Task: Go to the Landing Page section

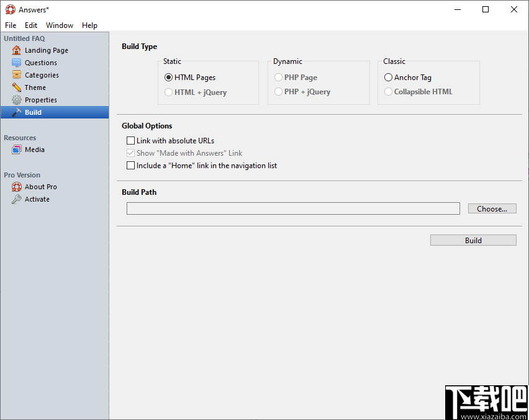Action: (x=55, y=50)
